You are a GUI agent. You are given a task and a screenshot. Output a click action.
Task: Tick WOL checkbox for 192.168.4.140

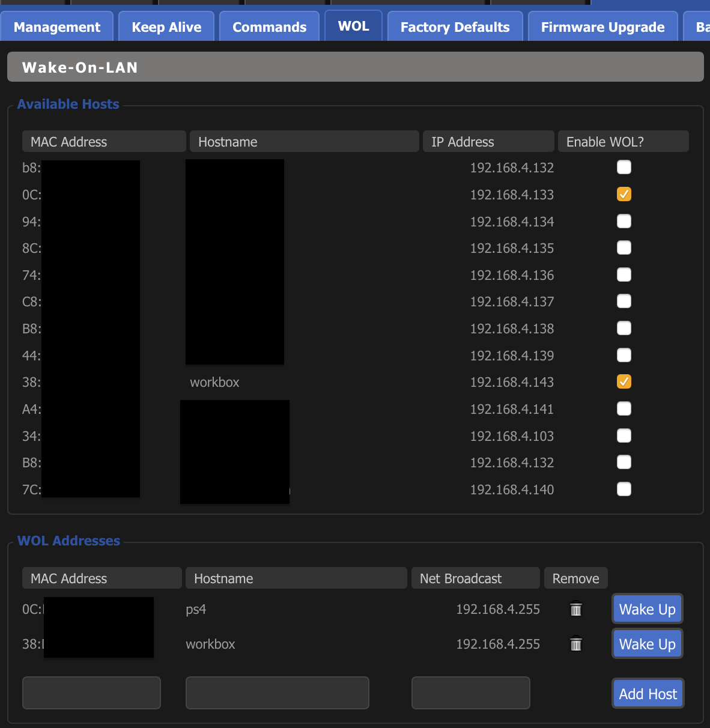[x=624, y=490]
